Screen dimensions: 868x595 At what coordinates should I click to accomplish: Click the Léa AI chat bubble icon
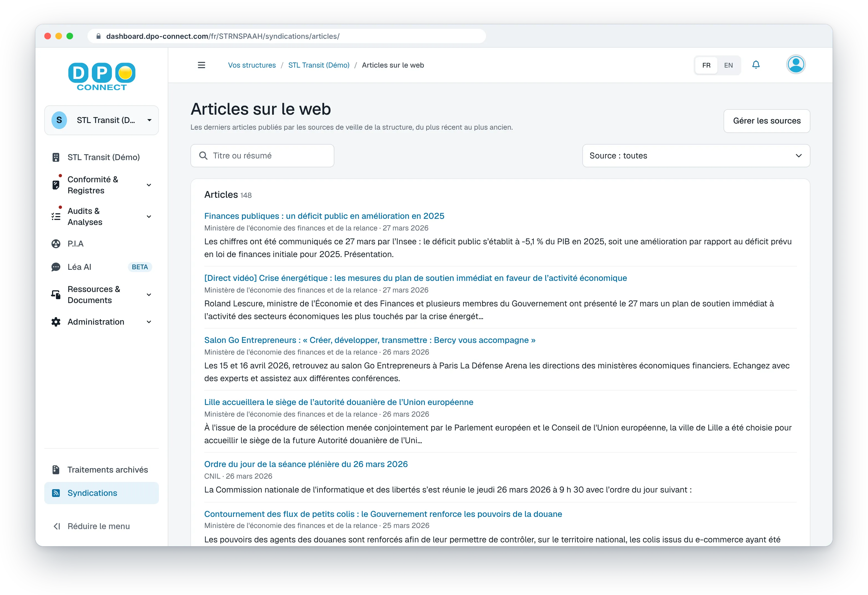tap(56, 267)
